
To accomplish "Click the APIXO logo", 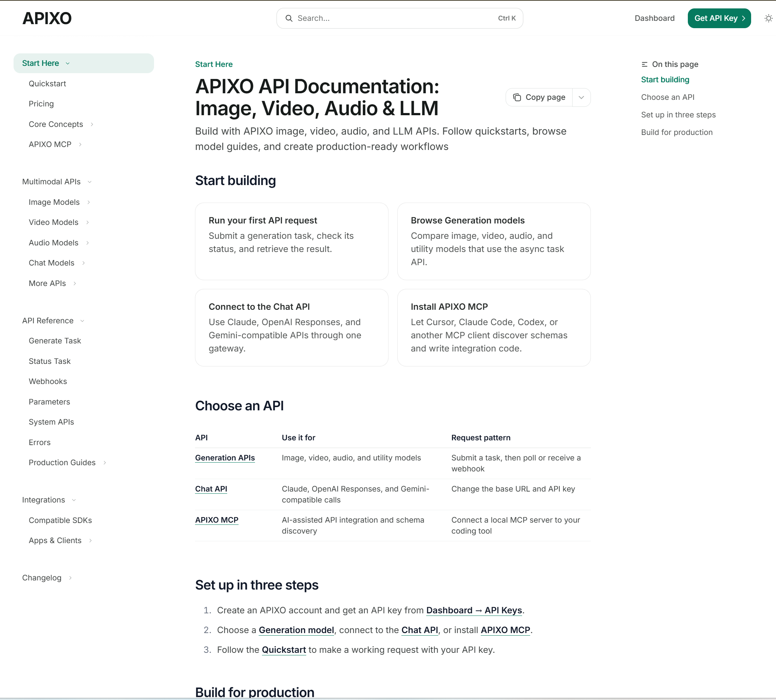I will point(47,18).
